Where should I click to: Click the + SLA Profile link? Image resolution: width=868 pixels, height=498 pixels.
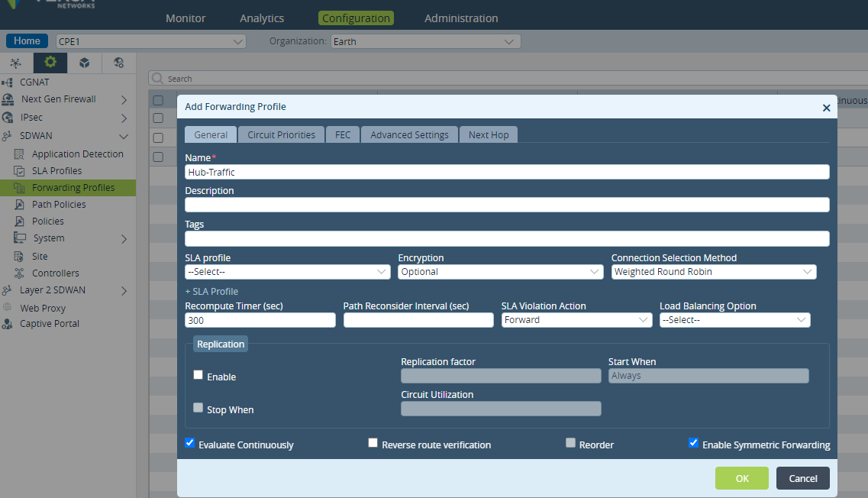(x=211, y=291)
